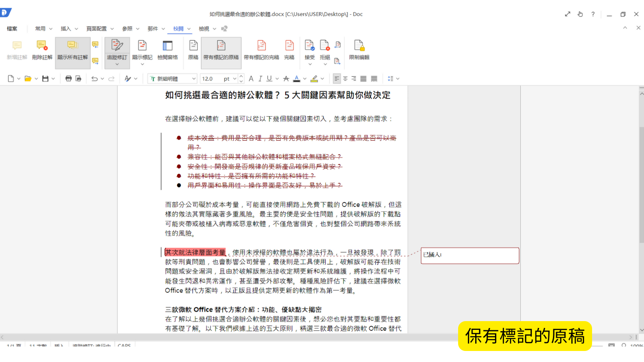The width and height of the screenshot is (644, 362).
Task: Switch to the 常用 tab
Action: point(40,28)
